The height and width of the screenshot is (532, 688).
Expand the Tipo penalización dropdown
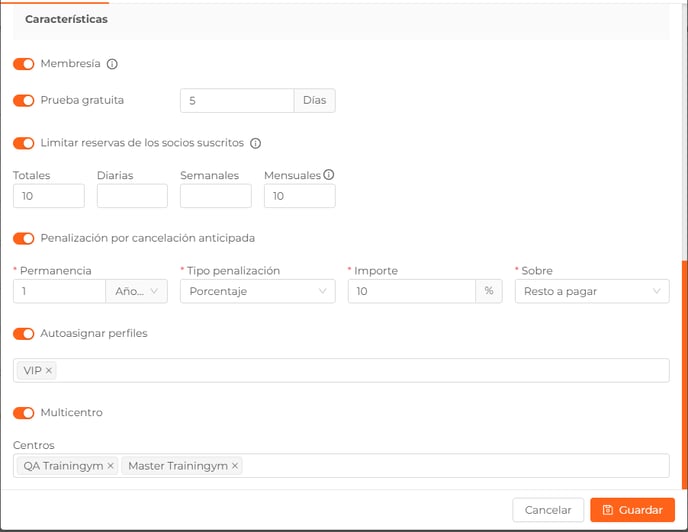point(258,291)
